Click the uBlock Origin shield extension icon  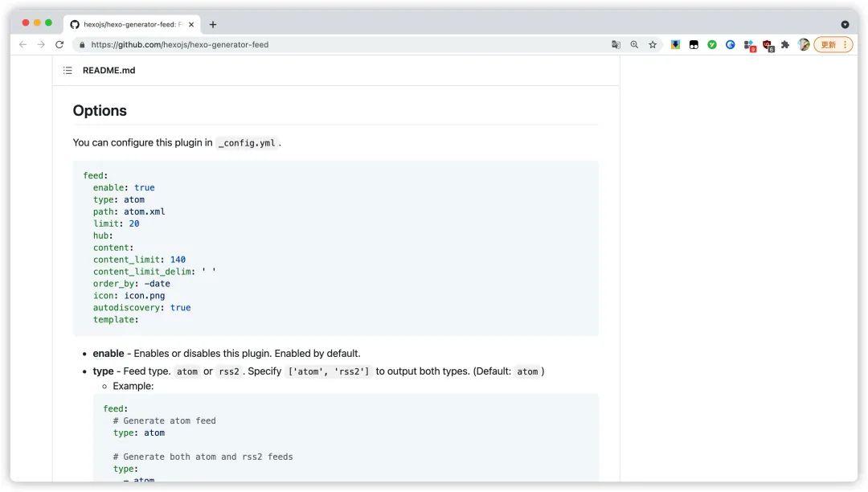point(768,45)
